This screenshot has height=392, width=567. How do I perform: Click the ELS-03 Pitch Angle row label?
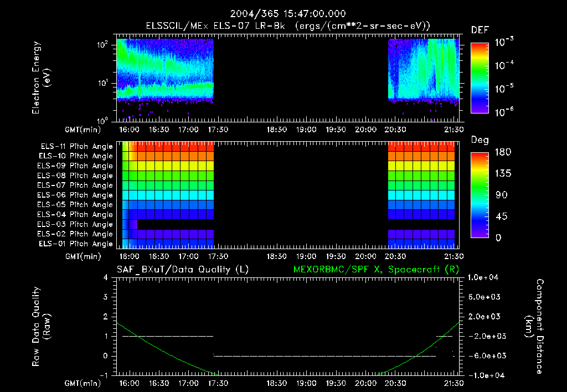pos(75,224)
